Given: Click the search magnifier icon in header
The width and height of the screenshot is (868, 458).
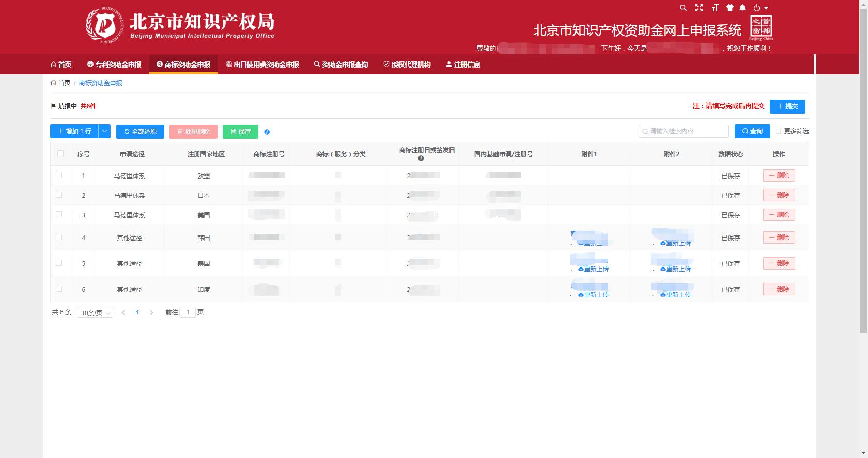Looking at the screenshot, I should click(683, 8).
